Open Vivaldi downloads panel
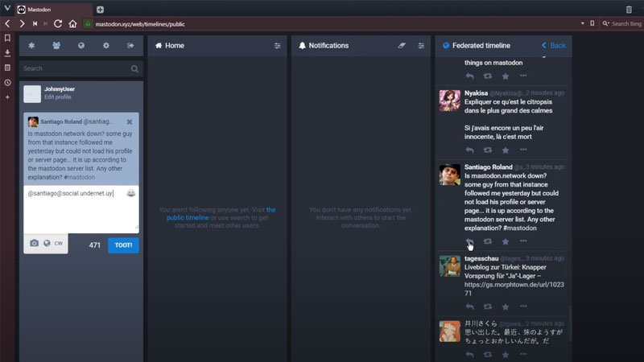The image size is (644, 362). point(7,53)
